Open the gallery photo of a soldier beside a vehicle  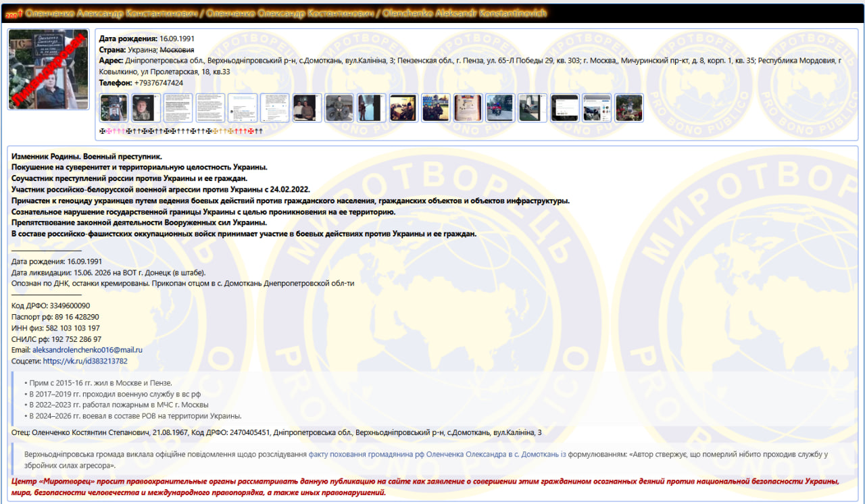(339, 108)
